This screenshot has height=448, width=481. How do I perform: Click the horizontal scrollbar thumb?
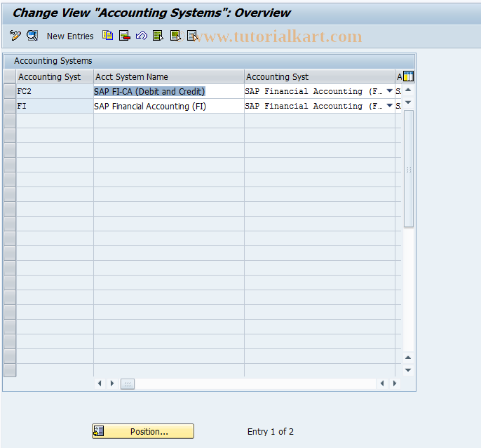128,383
